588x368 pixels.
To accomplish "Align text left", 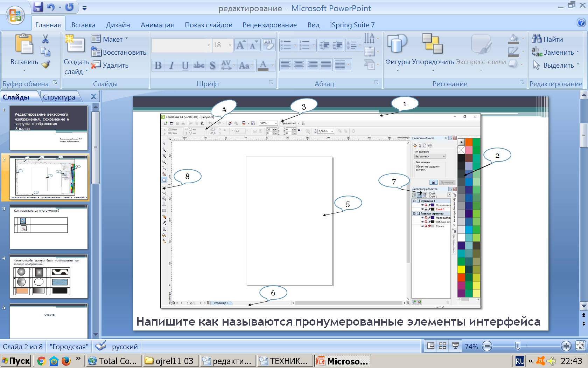I will point(286,65).
